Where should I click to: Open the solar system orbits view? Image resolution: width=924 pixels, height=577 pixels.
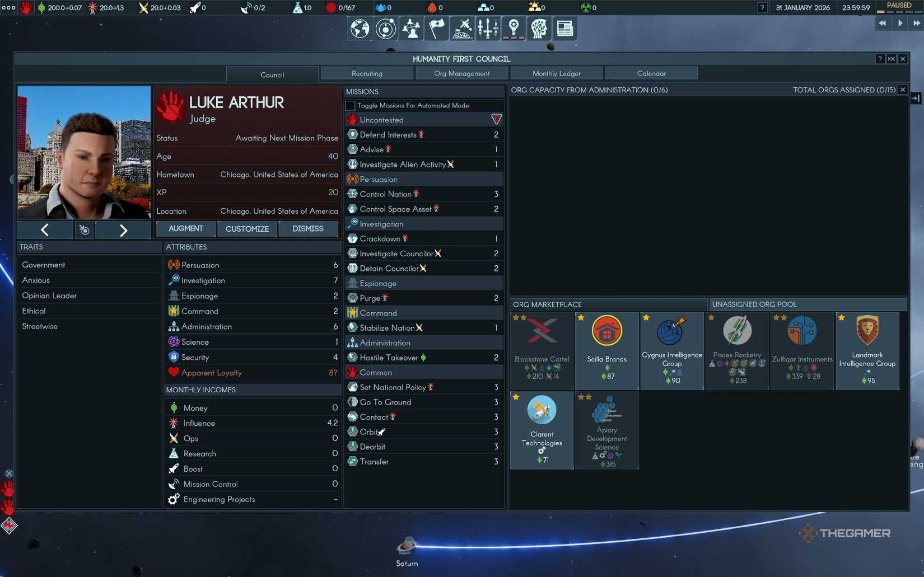point(385,29)
